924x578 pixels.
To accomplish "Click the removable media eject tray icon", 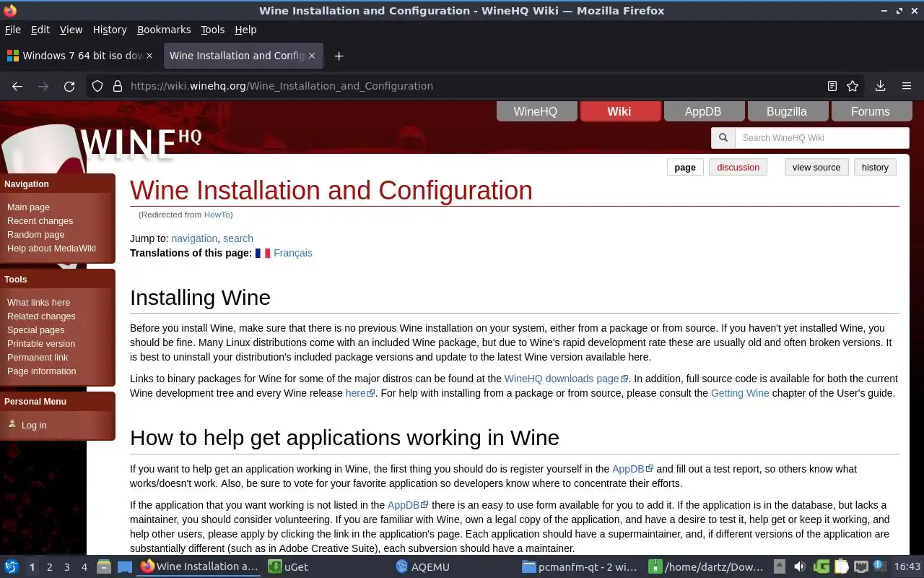I will click(780, 566).
